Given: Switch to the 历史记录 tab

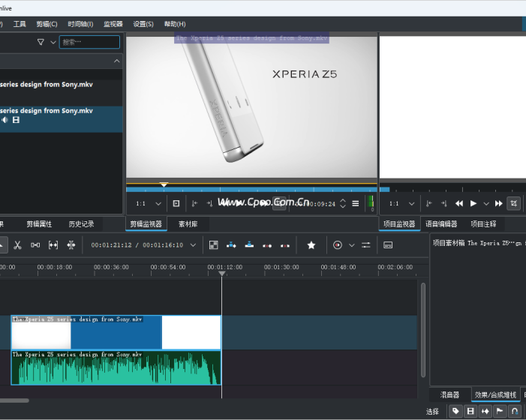Looking at the screenshot, I should tap(81, 224).
